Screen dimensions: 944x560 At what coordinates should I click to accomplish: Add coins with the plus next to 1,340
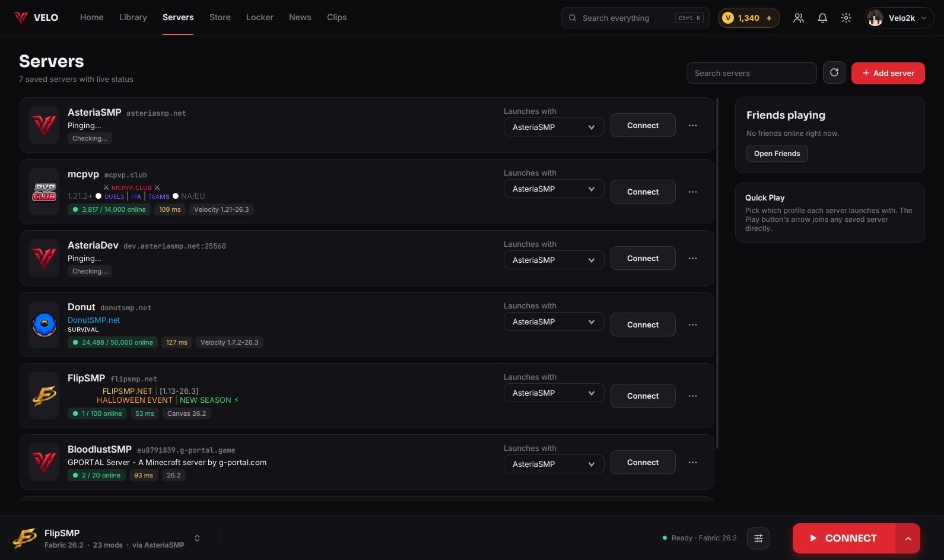(x=769, y=18)
